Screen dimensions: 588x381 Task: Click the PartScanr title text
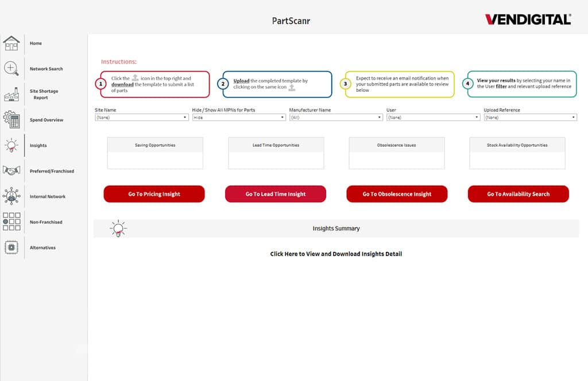point(291,21)
